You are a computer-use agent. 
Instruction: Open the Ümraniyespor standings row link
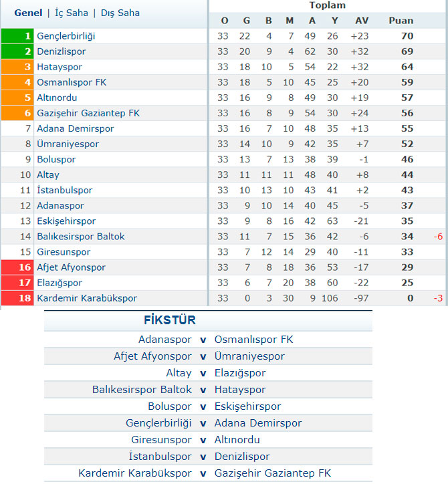tap(68, 144)
